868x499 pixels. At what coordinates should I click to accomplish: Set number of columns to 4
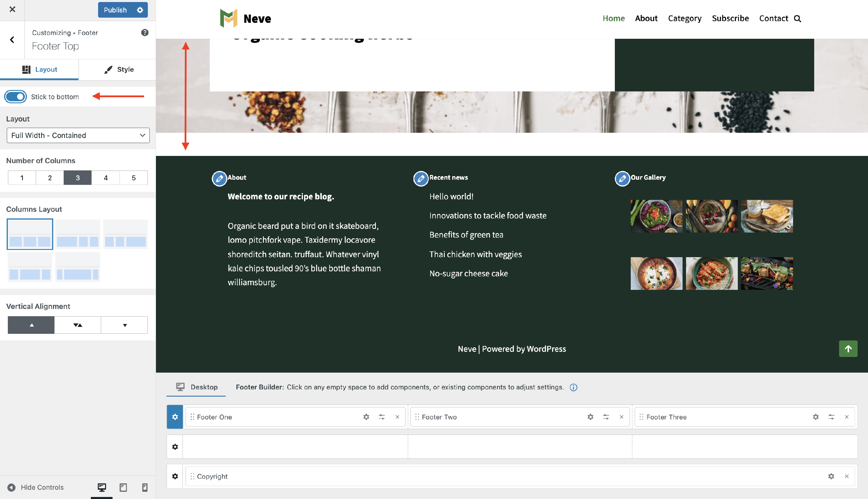[106, 178]
